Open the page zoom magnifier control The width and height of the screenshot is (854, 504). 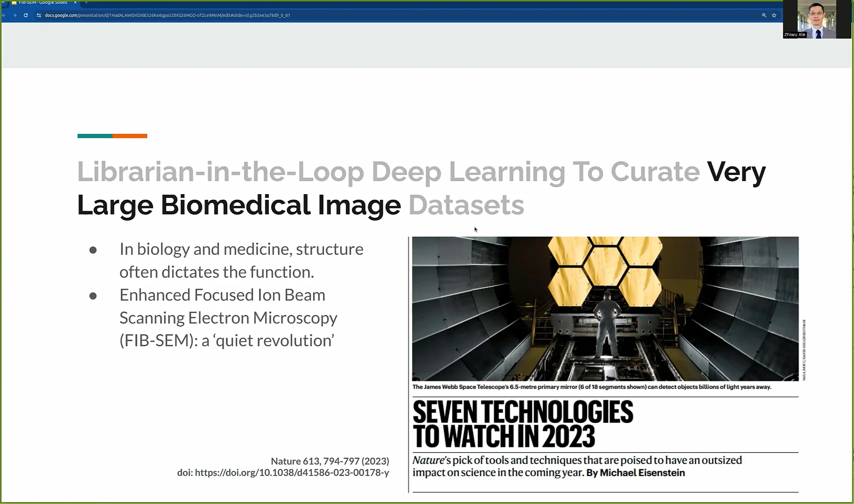764,15
